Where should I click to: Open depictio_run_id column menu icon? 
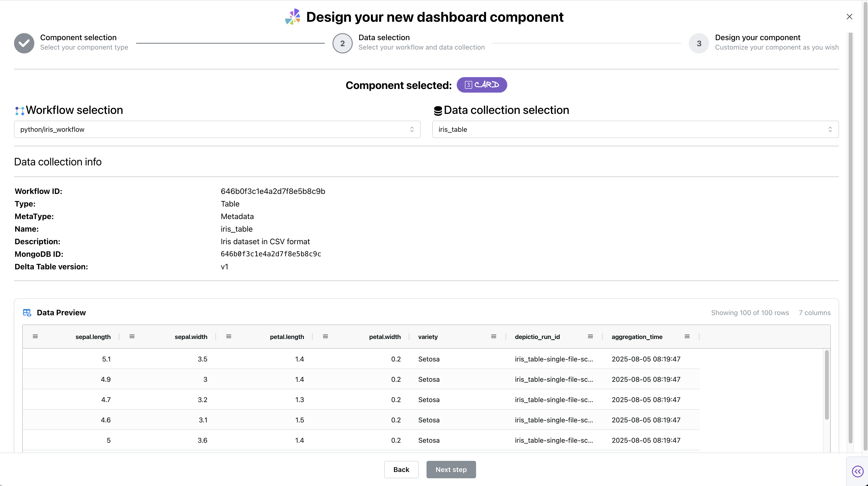[590, 336]
